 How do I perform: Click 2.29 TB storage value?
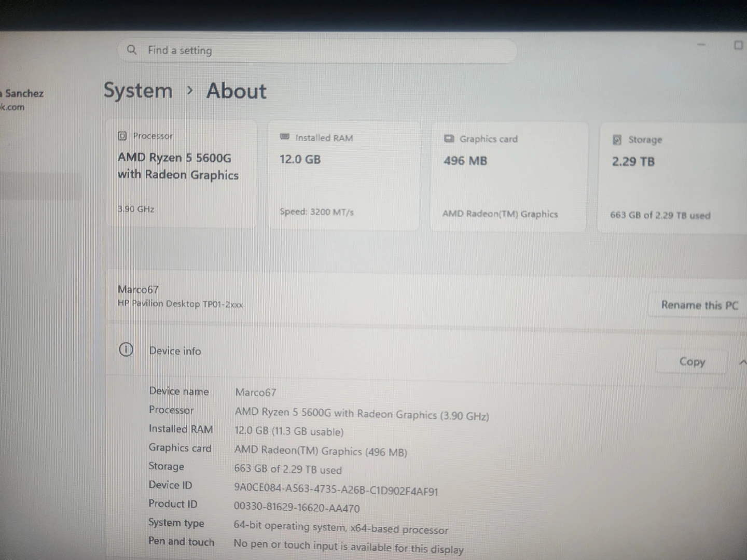click(633, 161)
